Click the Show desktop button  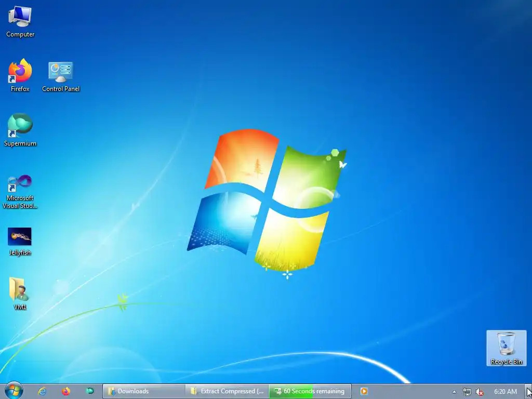pyautogui.click(x=528, y=391)
